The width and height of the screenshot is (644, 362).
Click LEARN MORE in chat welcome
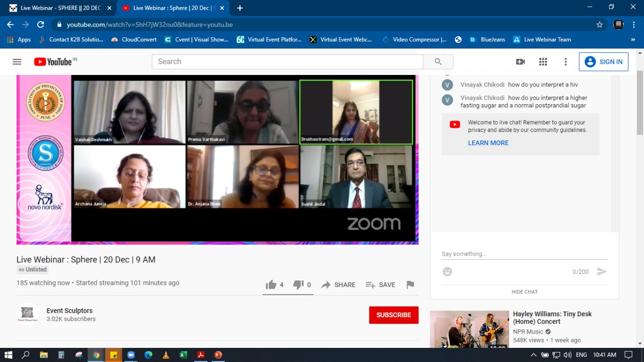[488, 143]
